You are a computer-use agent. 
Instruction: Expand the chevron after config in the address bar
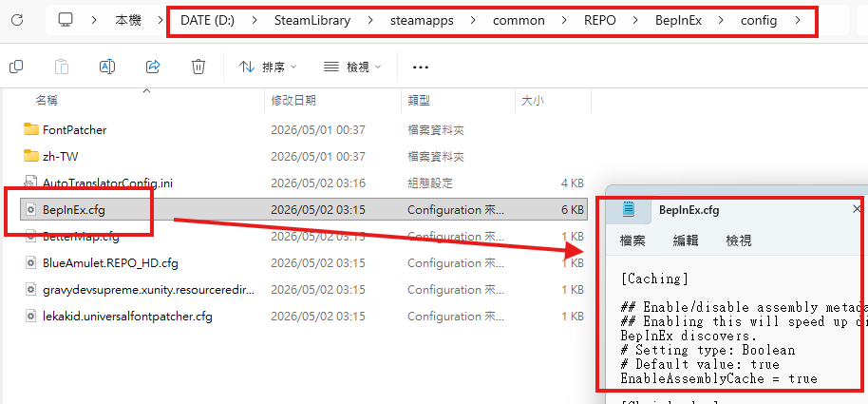click(797, 21)
